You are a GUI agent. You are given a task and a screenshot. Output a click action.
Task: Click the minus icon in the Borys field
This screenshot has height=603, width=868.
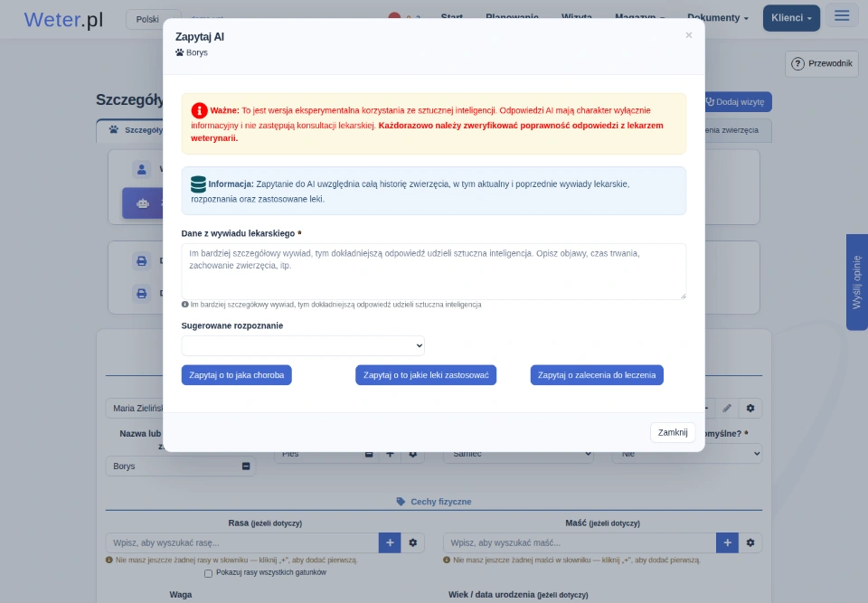click(x=246, y=466)
